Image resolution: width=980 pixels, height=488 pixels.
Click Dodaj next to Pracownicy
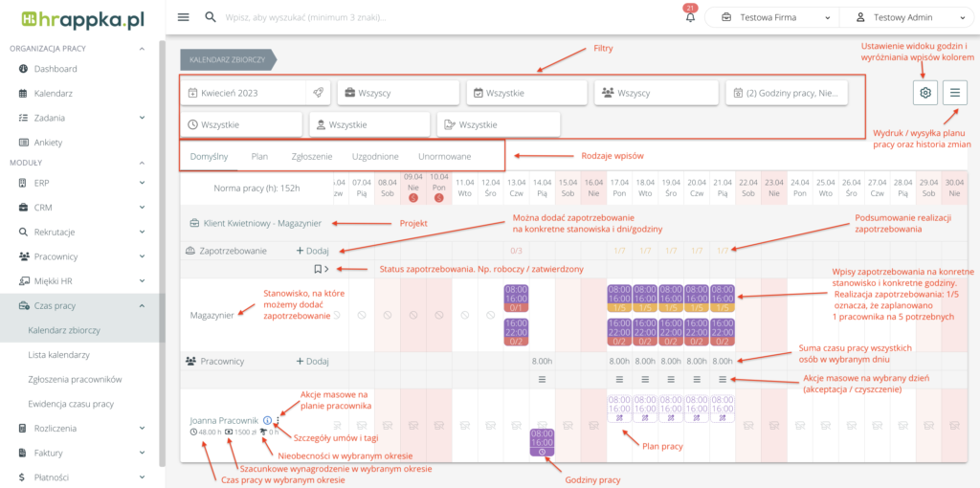click(312, 362)
